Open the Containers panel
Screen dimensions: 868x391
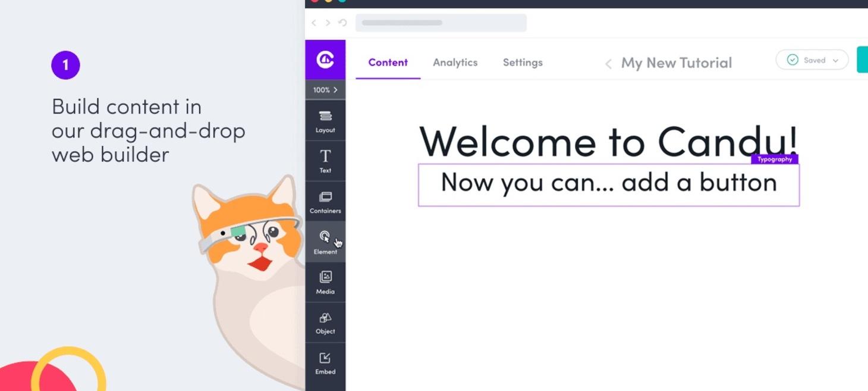click(x=325, y=202)
